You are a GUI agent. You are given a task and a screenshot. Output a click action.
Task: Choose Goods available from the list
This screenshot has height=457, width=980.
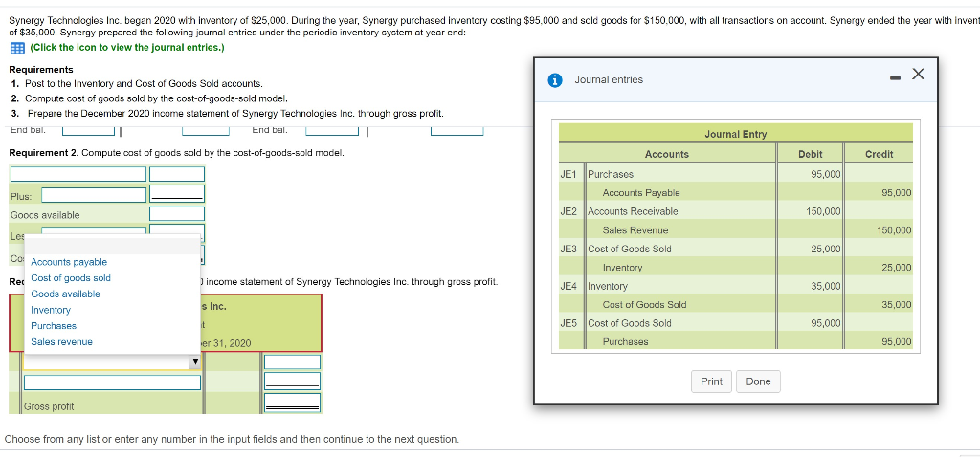pos(65,294)
